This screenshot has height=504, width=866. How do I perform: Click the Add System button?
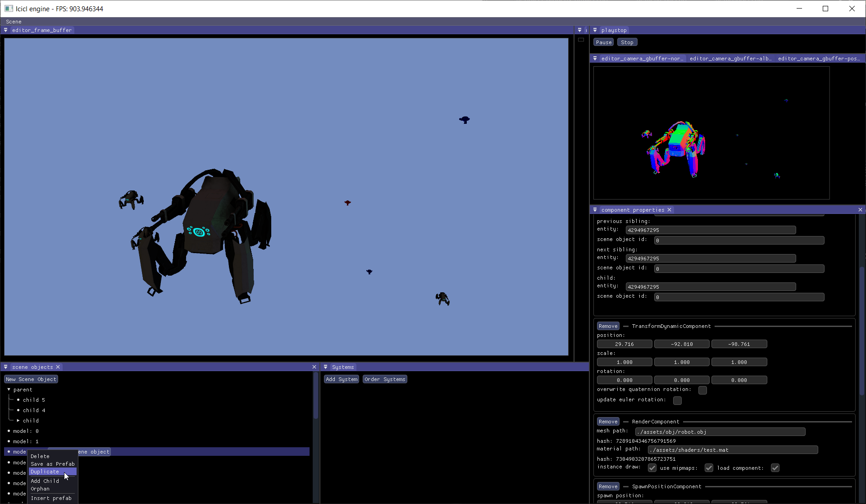point(342,379)
